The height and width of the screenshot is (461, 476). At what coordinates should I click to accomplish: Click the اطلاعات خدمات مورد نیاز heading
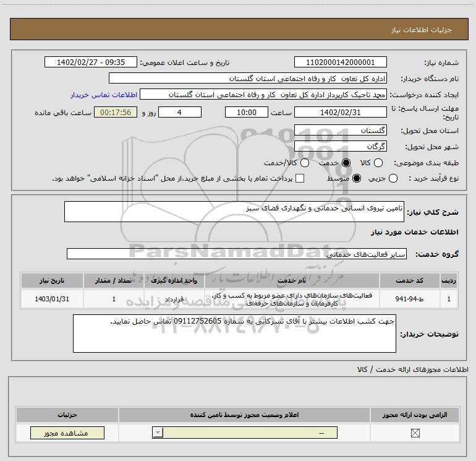(414, 232)
